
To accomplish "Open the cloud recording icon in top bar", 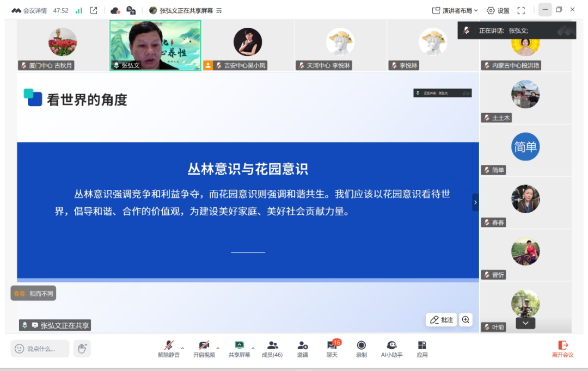I will [115, 10].
